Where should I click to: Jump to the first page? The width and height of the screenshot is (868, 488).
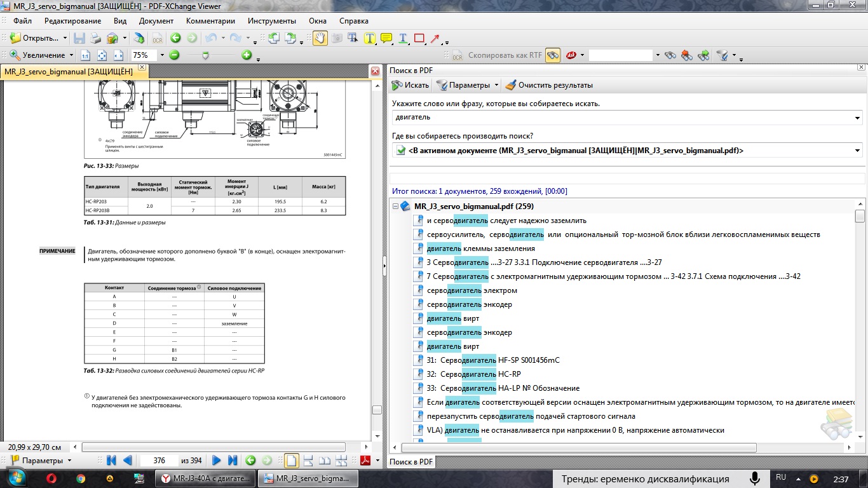pyautogui.click(x=112, y=461)
